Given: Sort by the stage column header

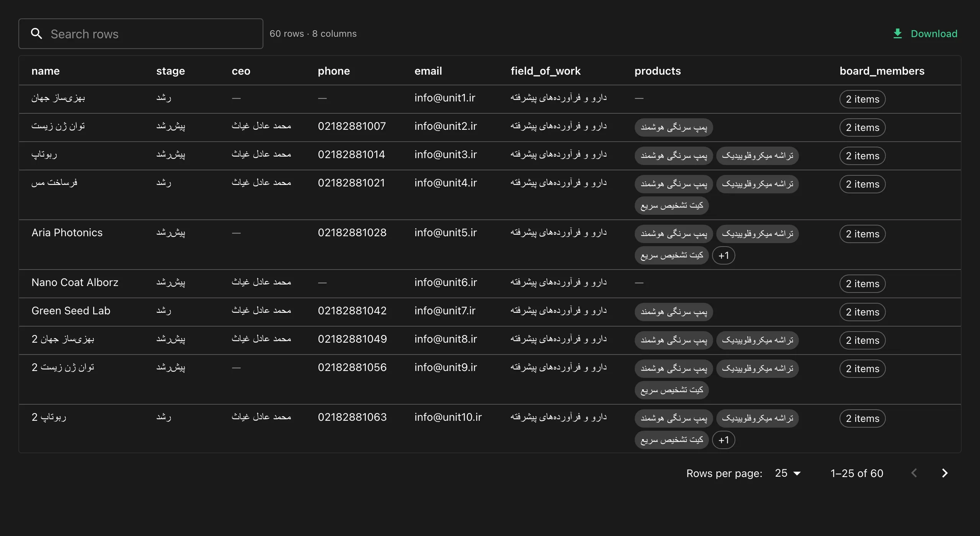Looking at the screenshot, I should point(170,71).
